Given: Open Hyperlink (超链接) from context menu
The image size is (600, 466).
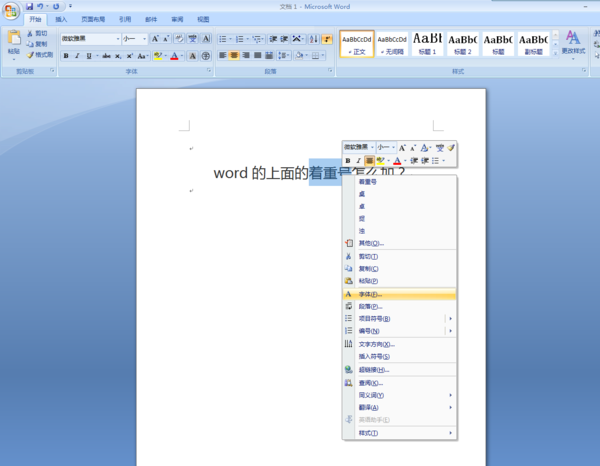Looking at the screenshot, I should tap(374, 369).
